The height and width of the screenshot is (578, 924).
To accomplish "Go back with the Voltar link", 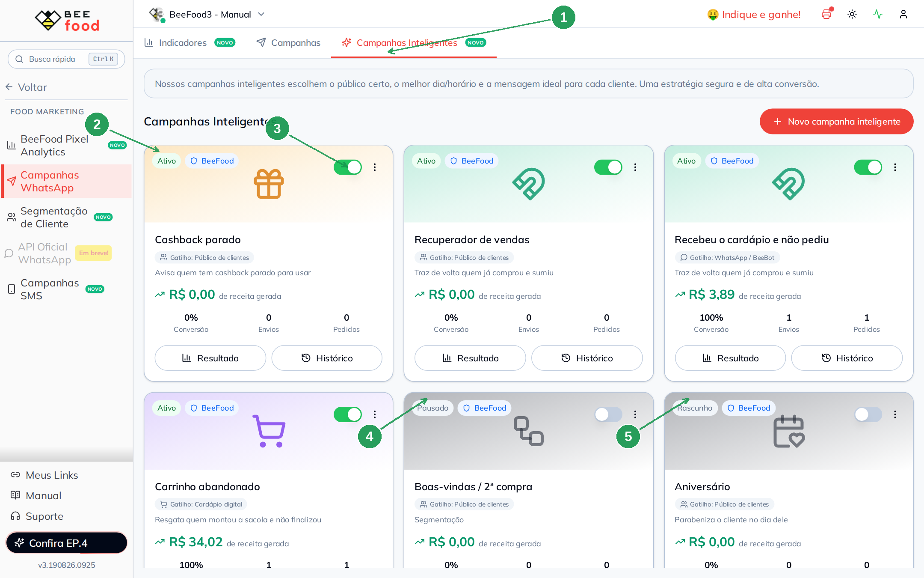I will point(26,87).
